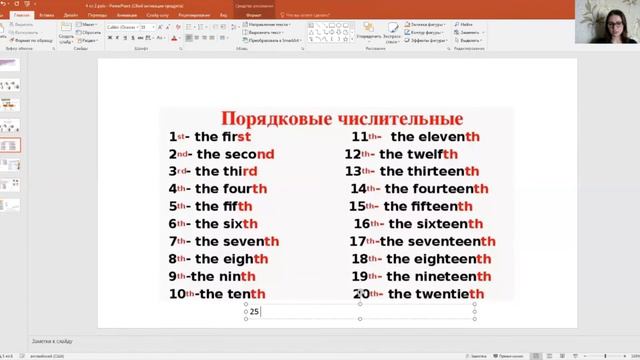Toggle align text right
This screenshot has height=360, width=640.
tap(204, 38)
